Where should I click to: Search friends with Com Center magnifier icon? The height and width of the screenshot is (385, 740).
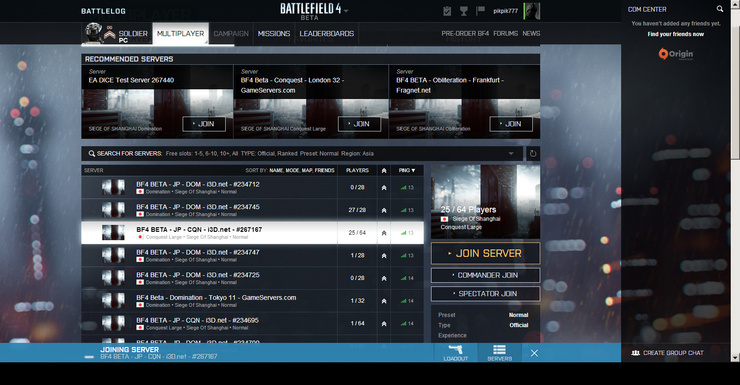pos(720,9)
